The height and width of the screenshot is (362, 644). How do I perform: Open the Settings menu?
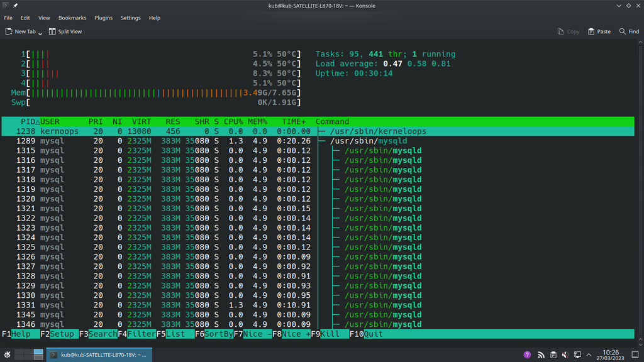(x=131, y=18)
